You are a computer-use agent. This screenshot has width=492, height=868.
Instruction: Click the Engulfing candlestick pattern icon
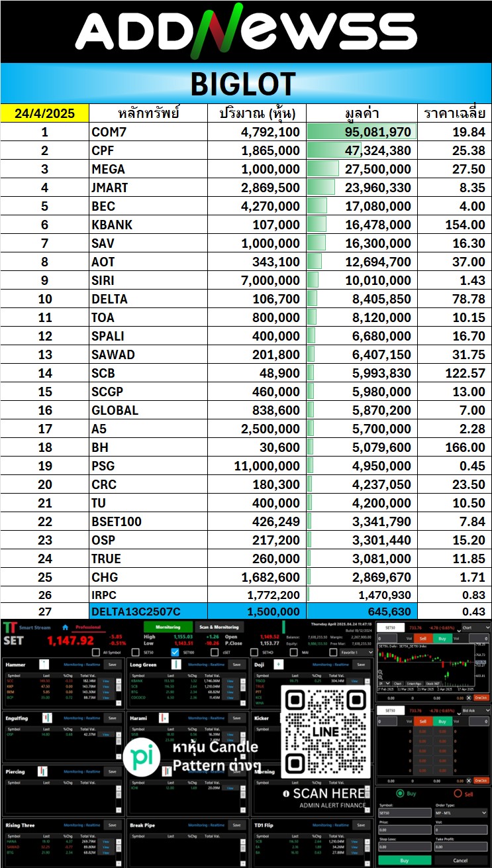coord(47,718)
